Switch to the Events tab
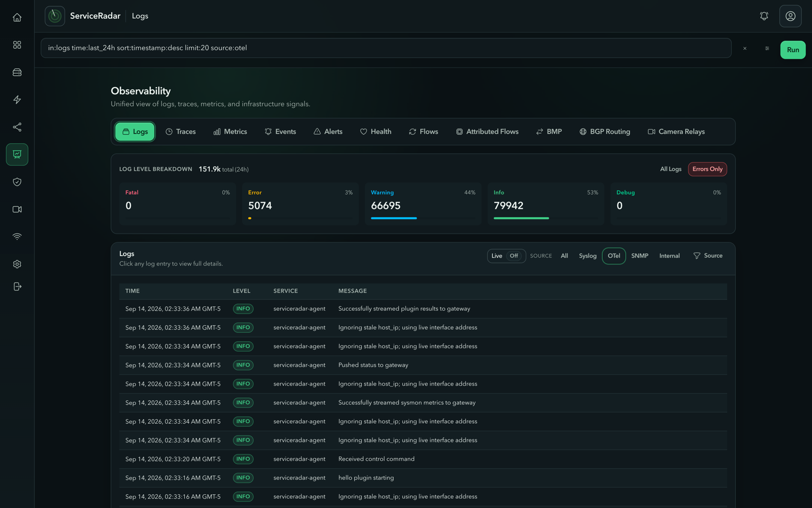Screen dimensions: 812x508 280,132
